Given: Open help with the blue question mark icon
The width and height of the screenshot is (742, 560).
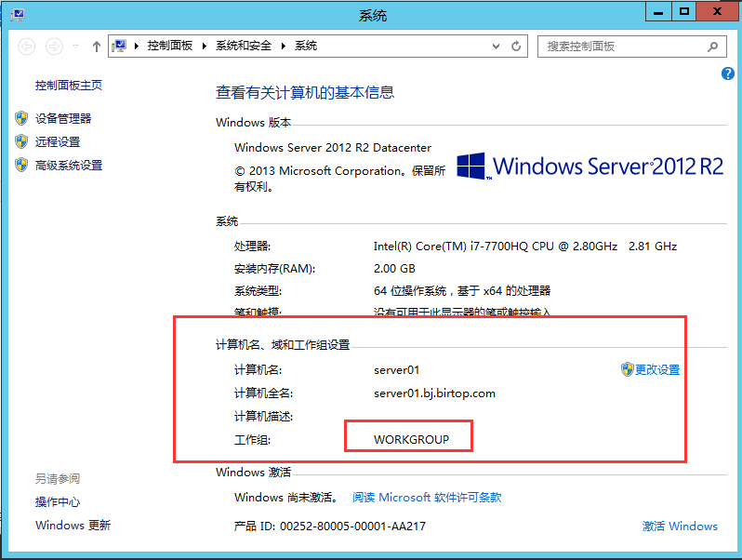Looking at the screenshot, I should (728, 73).
